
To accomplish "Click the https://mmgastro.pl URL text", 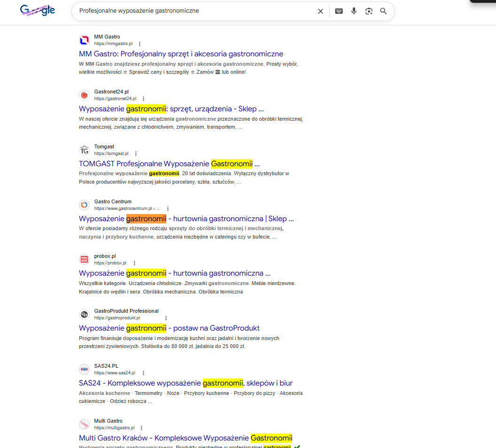I will point(113,44).
